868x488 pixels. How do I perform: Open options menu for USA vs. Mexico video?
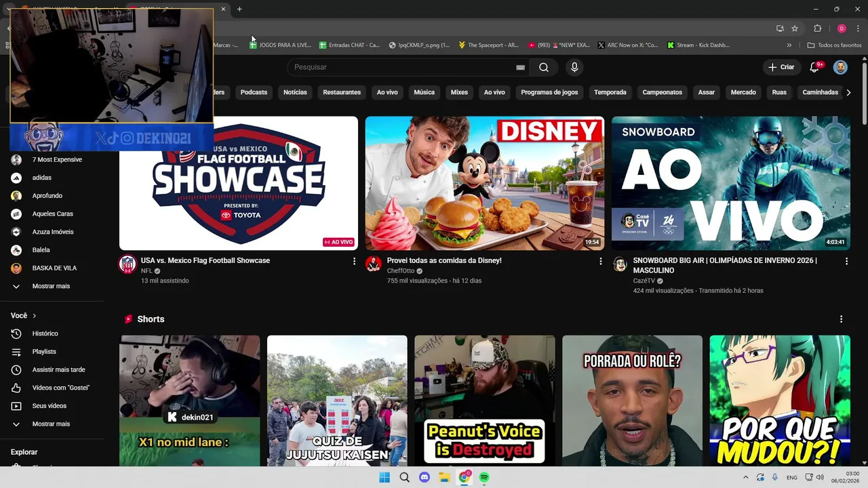[354, 261]
